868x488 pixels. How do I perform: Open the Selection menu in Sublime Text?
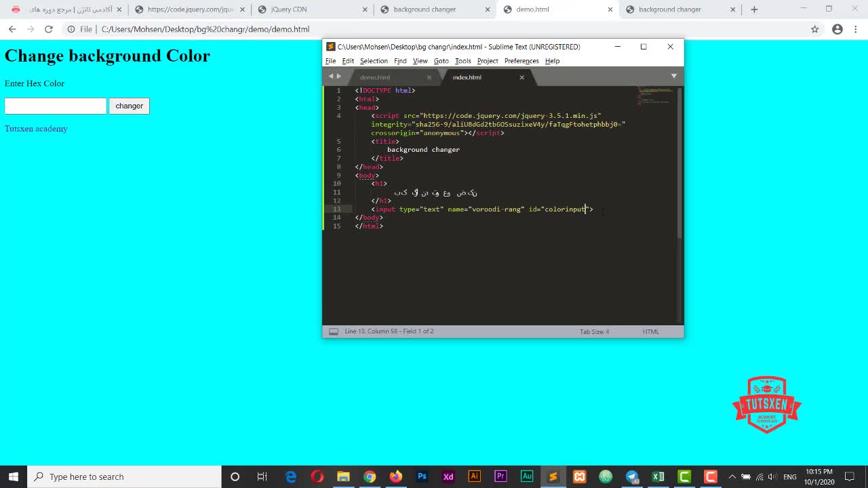(374, 61)
